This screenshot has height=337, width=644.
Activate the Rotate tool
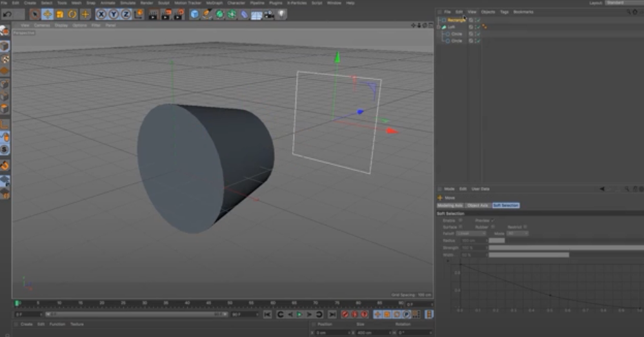pos(72,14)
